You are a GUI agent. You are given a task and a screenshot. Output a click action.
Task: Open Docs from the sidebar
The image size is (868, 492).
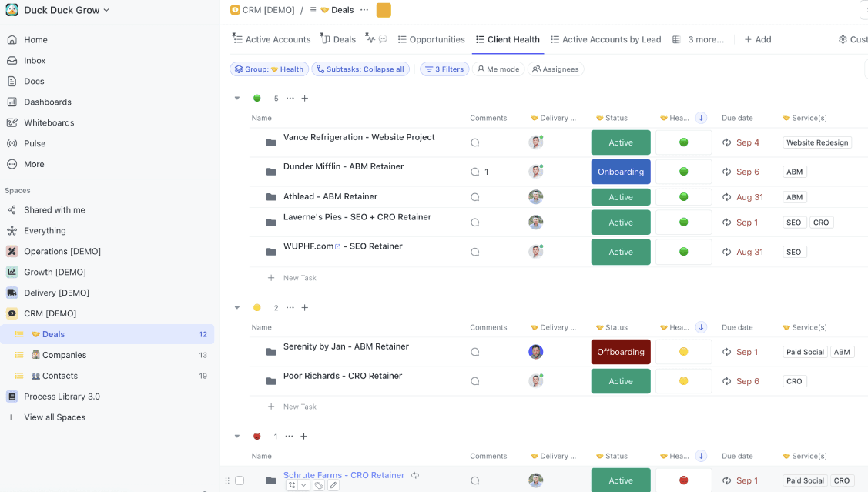[34, 81]
